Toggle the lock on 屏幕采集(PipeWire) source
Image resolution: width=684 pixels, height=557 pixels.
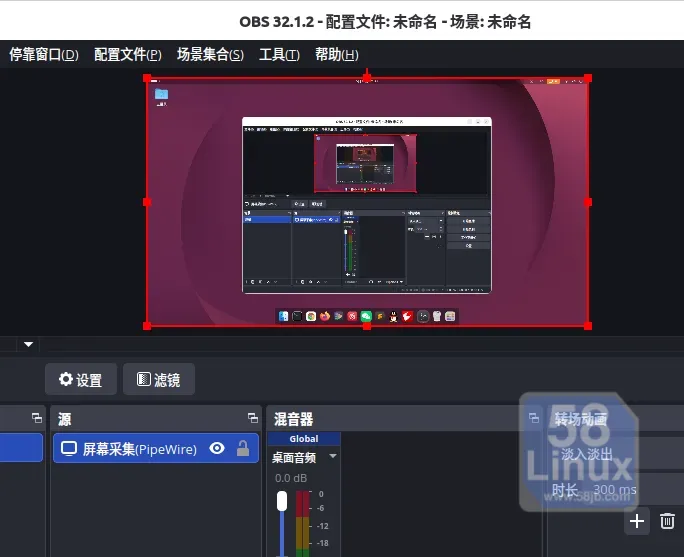tap(243, 448)
